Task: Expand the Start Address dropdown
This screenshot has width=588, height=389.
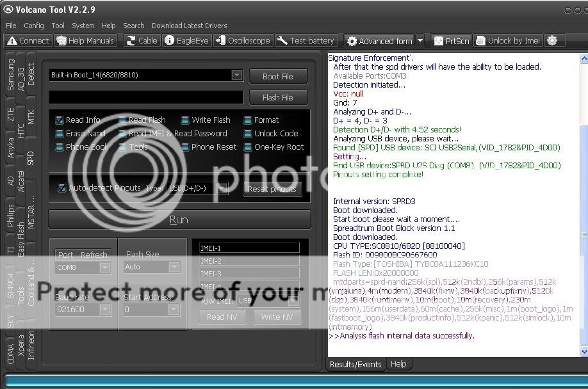Action: pyautogui.click(x=173, y=310)
